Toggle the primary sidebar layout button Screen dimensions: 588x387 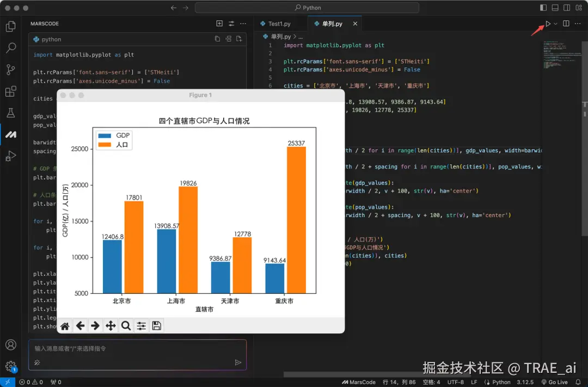coord(543,8)
